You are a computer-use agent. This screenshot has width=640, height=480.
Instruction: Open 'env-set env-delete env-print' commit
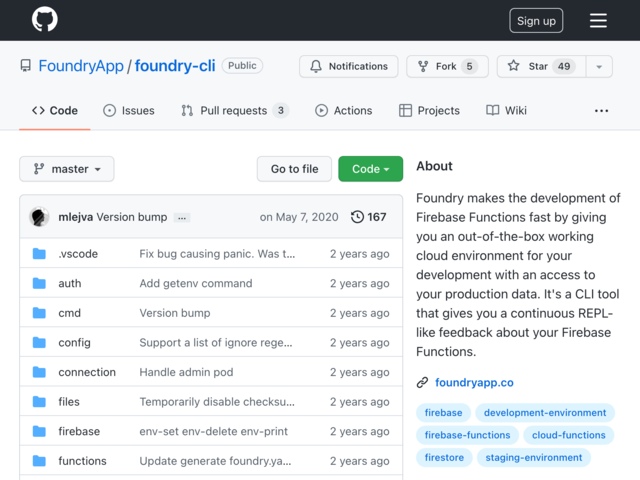(213, 431)
